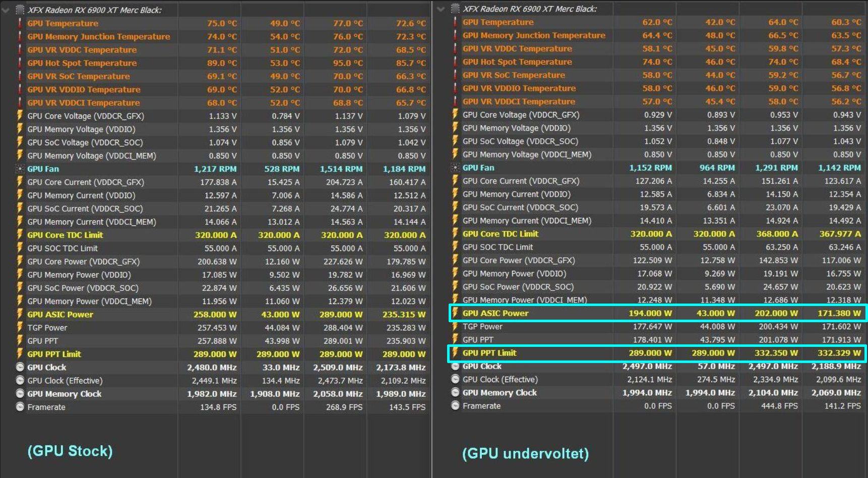Collapse the XFX Radeon group in undervolted panel
868x478 pixels.
point(441,9)
